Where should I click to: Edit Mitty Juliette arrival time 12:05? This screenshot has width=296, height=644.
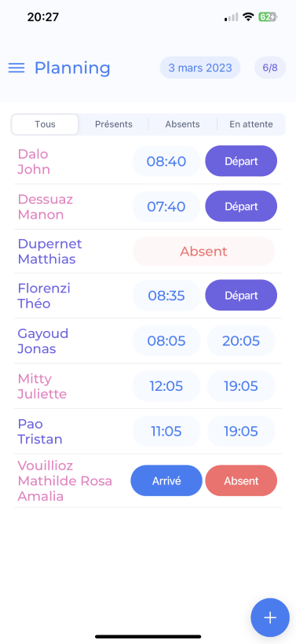166,386
